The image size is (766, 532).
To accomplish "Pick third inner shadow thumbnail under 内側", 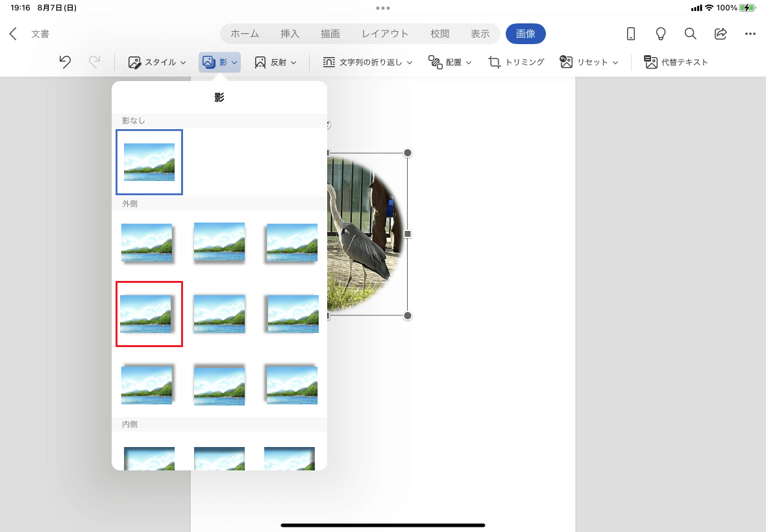I will [x=290, y=458].
